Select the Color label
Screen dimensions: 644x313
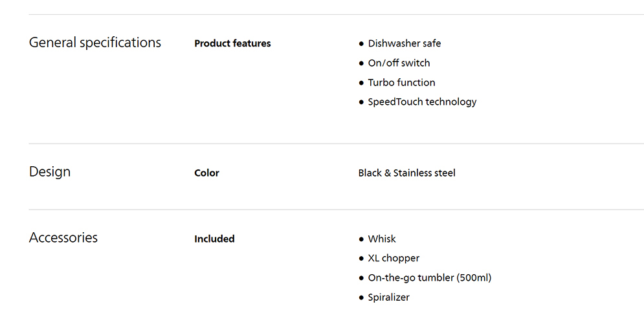point(206,173)
